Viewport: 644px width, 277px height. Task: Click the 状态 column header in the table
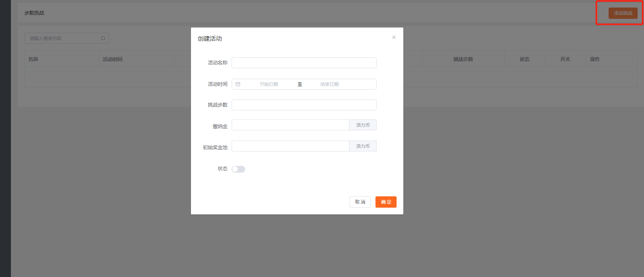point(525,59)
